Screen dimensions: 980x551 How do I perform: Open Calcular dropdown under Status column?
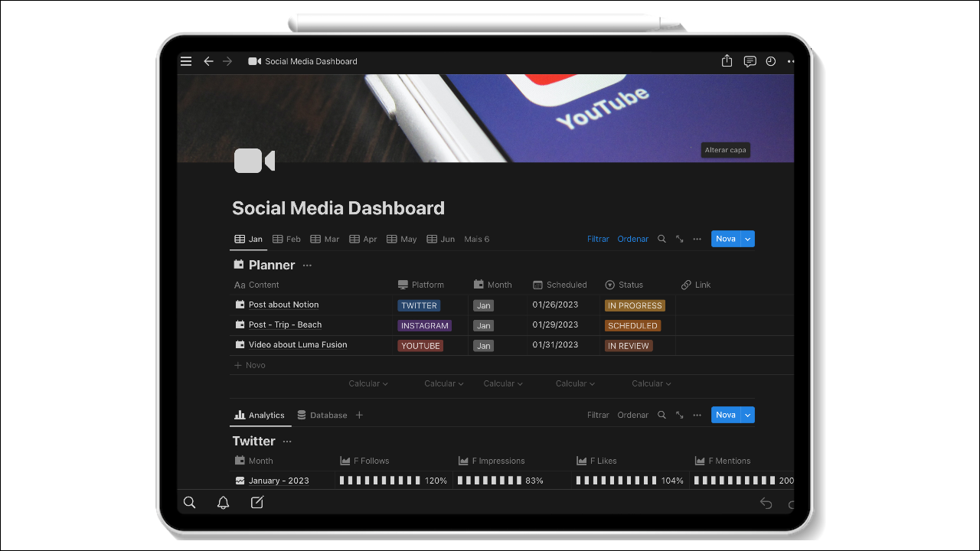(x=652, y=383)
